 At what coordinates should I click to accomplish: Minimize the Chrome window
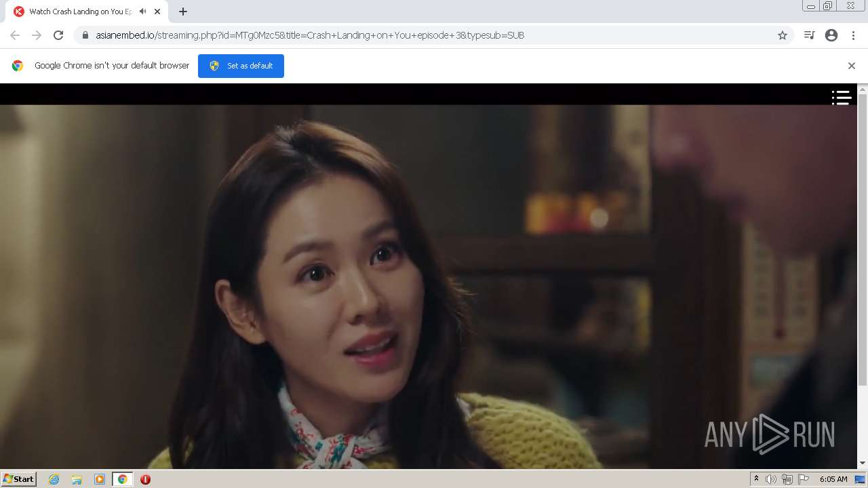click(x=810, y=6)
